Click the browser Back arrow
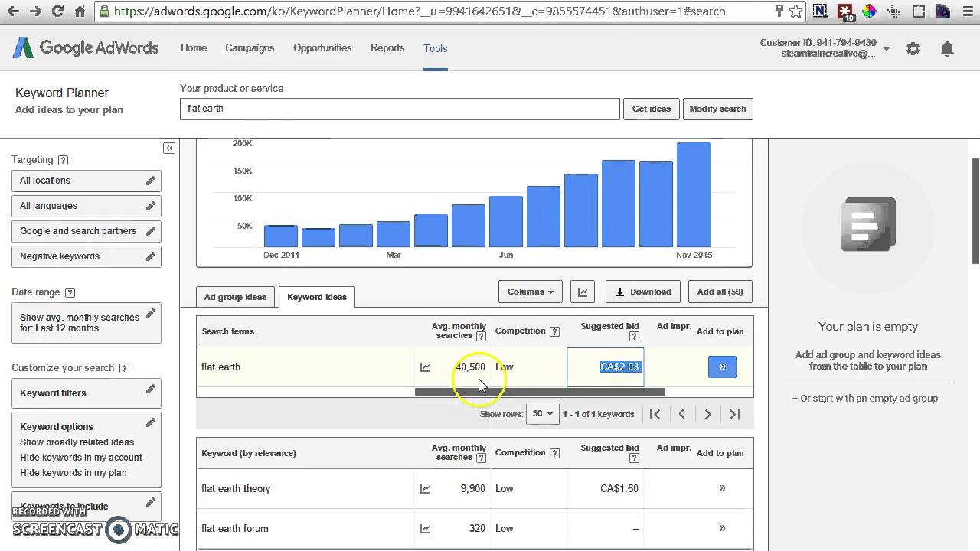 (15, 11)
